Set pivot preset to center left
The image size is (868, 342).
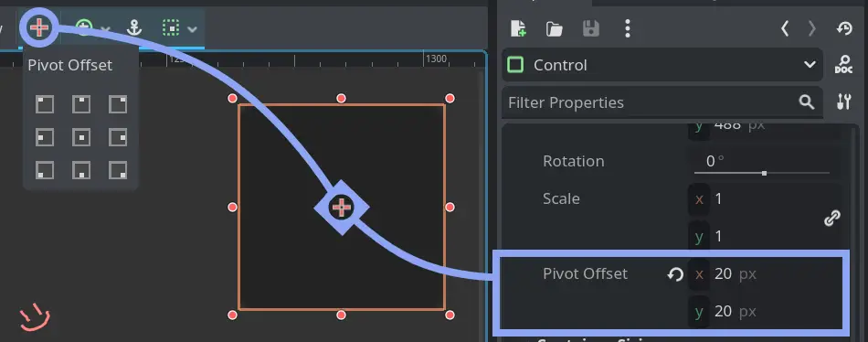coord(45,137)
